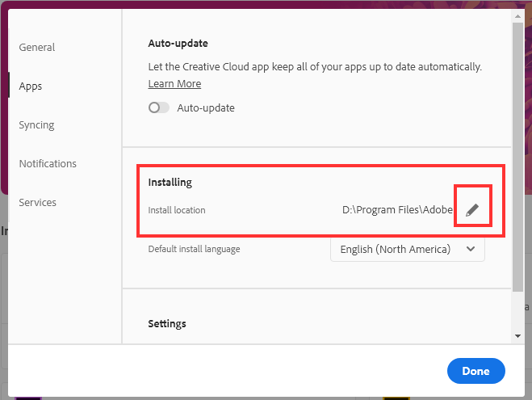The width and height of the screenshot is (532, 400).
Task: Go to the Notifications tab
Action: point(48,164)
